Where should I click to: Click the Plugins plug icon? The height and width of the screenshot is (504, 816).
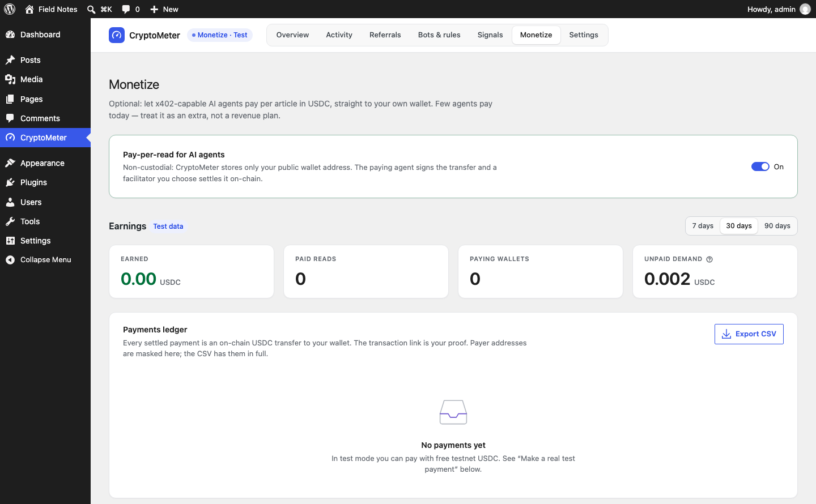click(10, 182)
